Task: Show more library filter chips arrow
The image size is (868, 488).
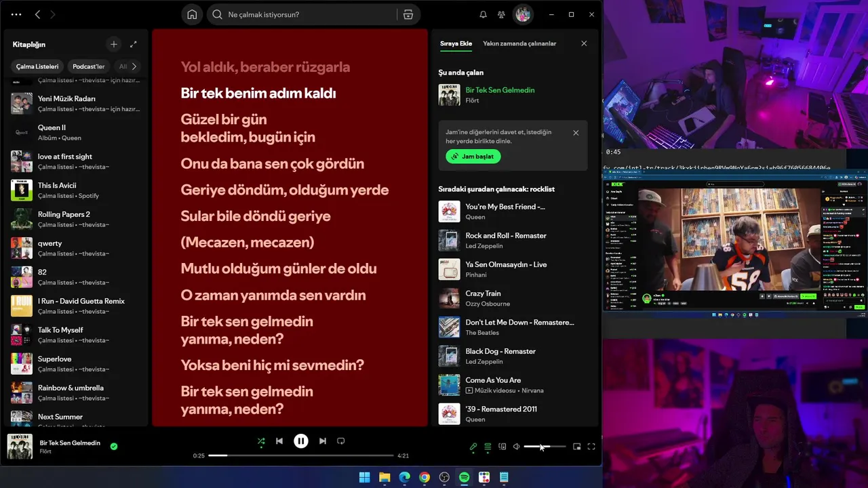Action: pyautogui.click(x=134, y=66)
